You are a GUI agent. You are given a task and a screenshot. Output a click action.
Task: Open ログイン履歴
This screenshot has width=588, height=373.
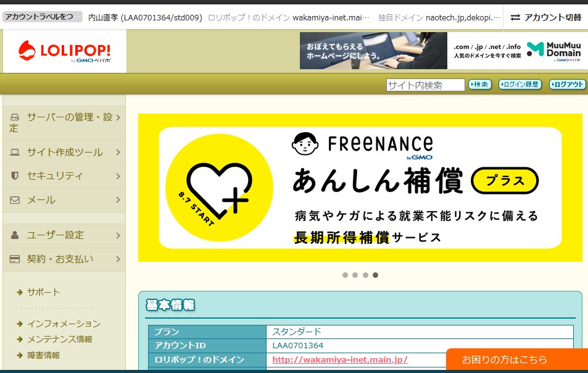(x=520, y=85)
